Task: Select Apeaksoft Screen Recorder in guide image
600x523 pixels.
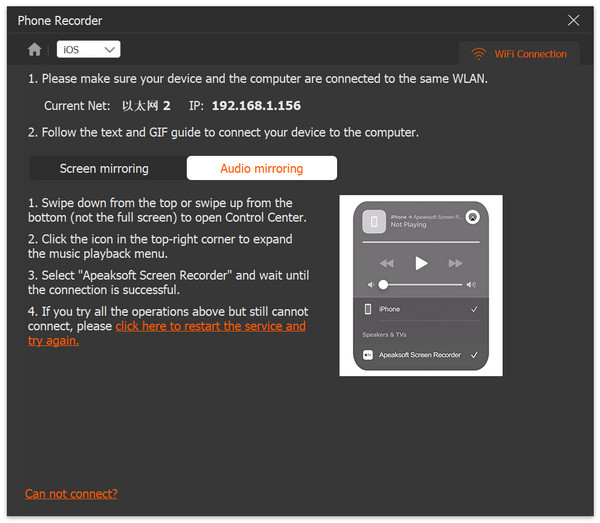Action: [x=421, y=355]
